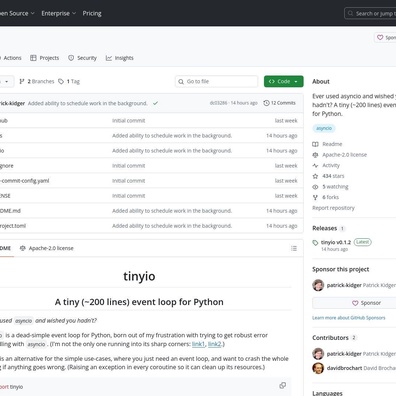Click the license scale icon in readme tabs
396x396 pixels.
[x=23, y=248]
